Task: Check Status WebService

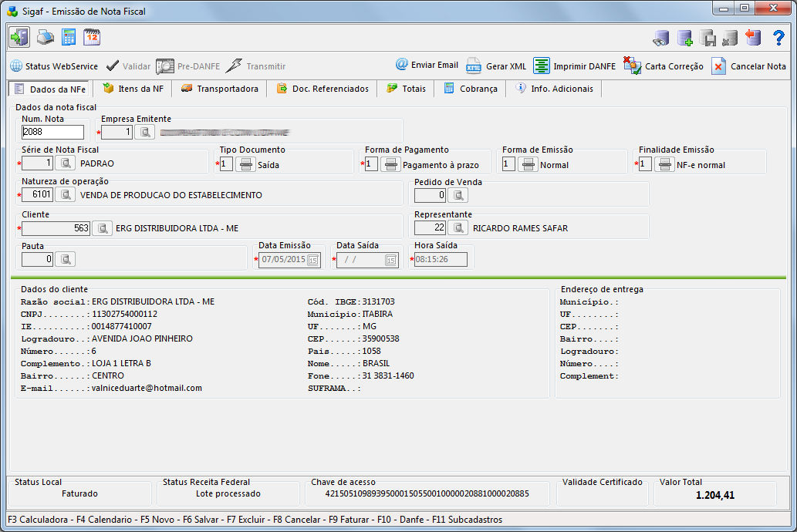Action: point(53,66)
